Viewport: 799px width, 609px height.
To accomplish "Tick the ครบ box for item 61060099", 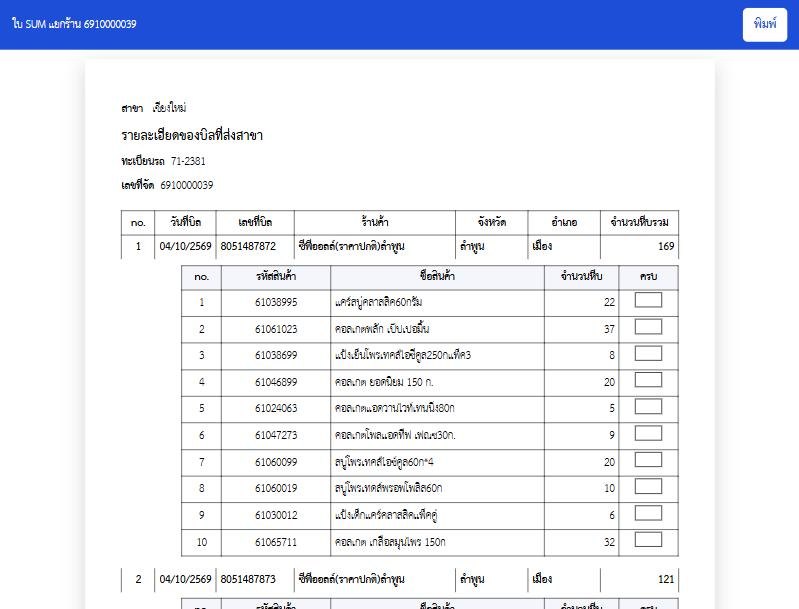I will (648, 460).
